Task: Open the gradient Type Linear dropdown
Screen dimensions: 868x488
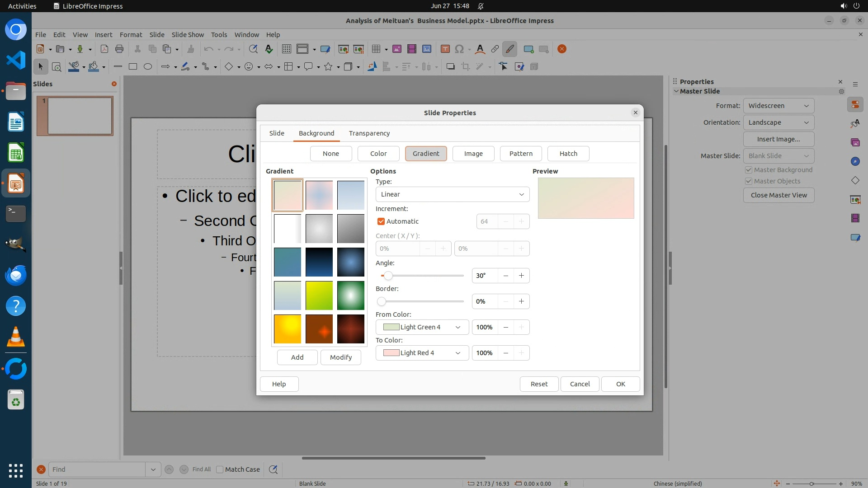Action: pyautogui.click(x=452, y=194)
